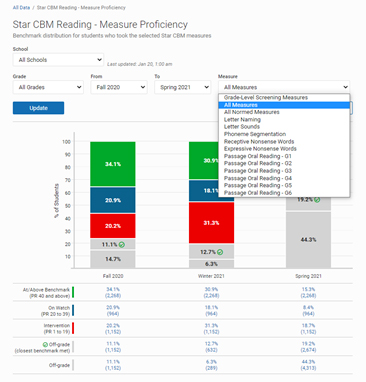This screenshot has height=382, width=366.
Task: Click the Off-grade closest benchmark legend check icon
Action: pos(45,344)
